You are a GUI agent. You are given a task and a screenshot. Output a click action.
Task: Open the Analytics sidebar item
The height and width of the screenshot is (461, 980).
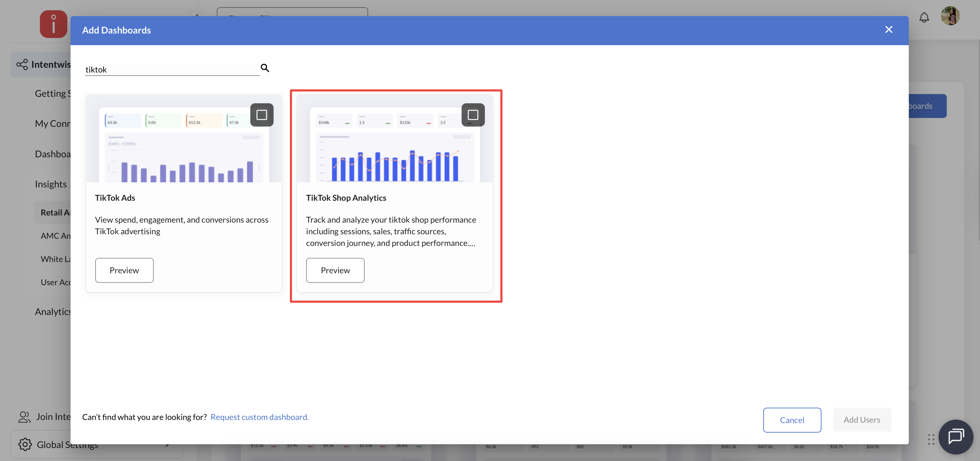pos(53,312)
